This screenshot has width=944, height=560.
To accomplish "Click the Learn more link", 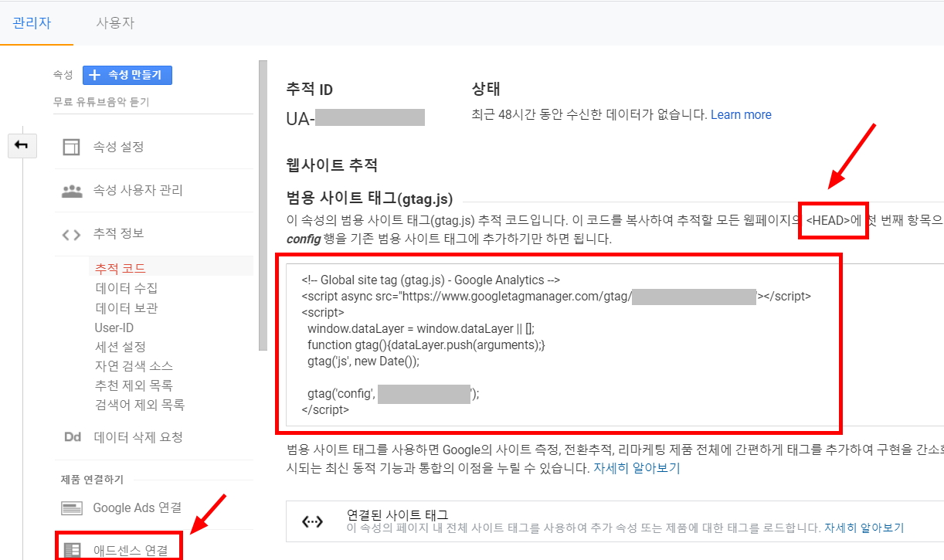I will 741,114.
